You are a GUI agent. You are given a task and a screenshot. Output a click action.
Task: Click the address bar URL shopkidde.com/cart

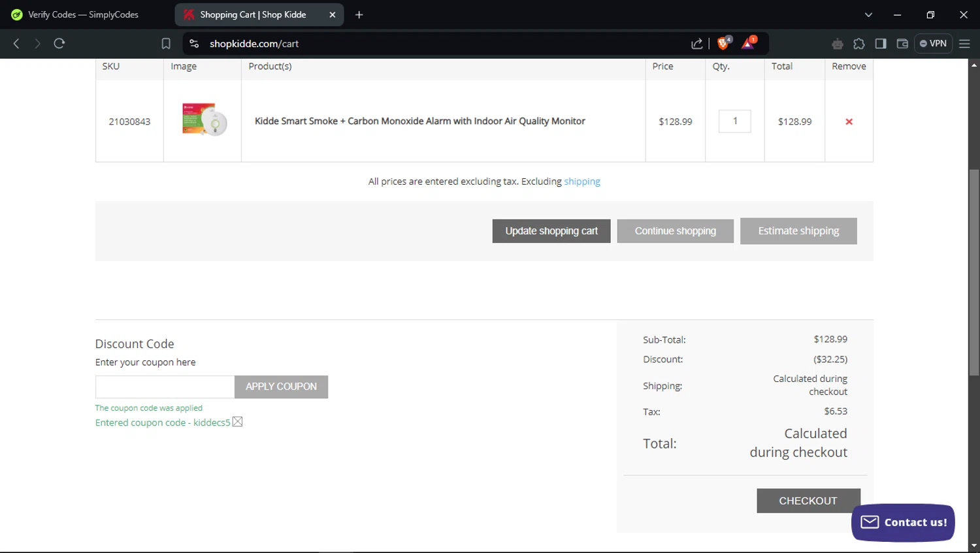[x=254, y=44]
